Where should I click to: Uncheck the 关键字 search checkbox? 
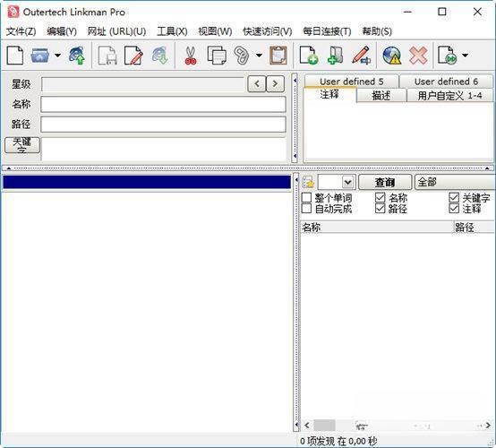pos(454,197)
